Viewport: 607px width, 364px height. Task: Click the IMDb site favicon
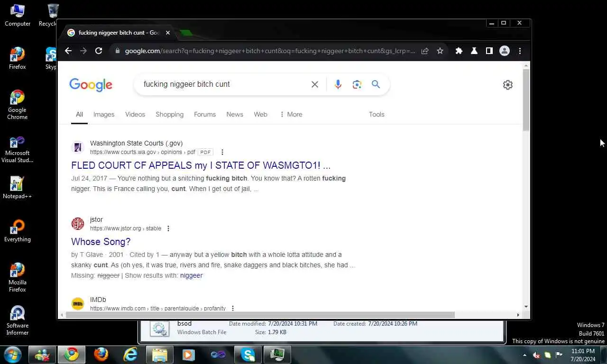click(78, 303)
